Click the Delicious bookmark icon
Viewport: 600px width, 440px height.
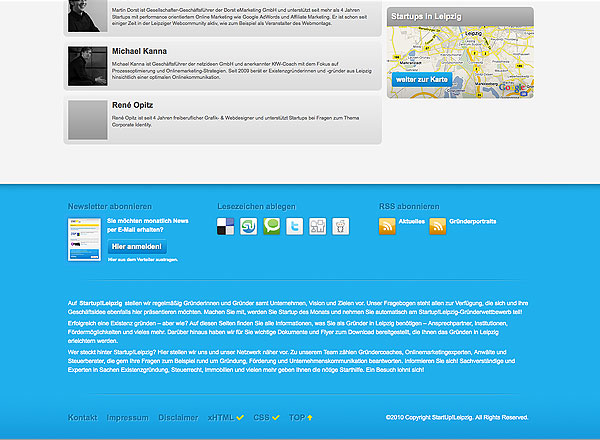225,226
